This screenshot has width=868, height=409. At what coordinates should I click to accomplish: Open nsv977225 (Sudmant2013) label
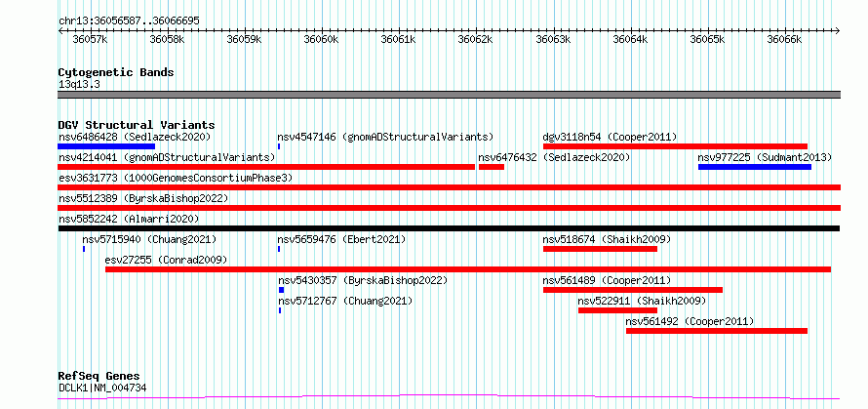765,157
